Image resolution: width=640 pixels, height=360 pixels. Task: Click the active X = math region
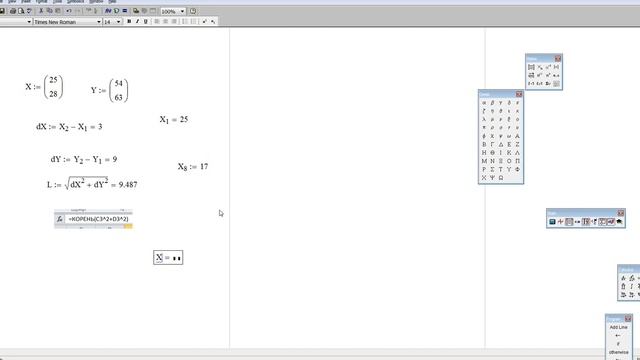point(168,258)
